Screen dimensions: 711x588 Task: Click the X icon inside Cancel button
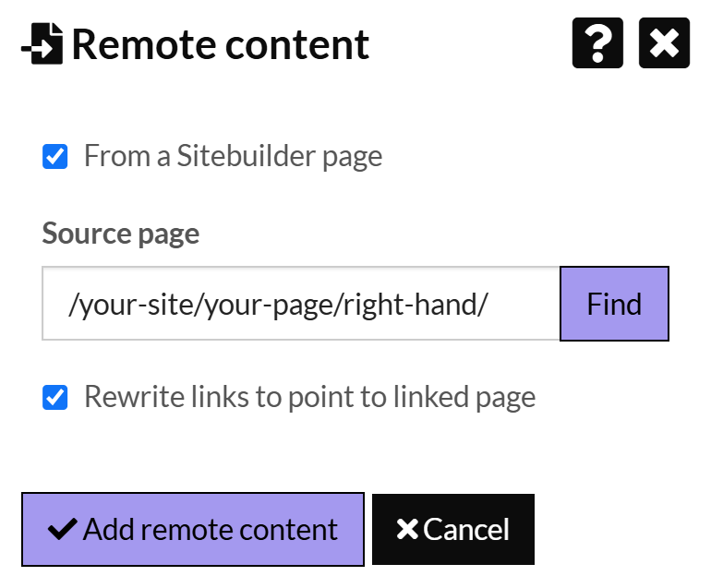point(406,529)
